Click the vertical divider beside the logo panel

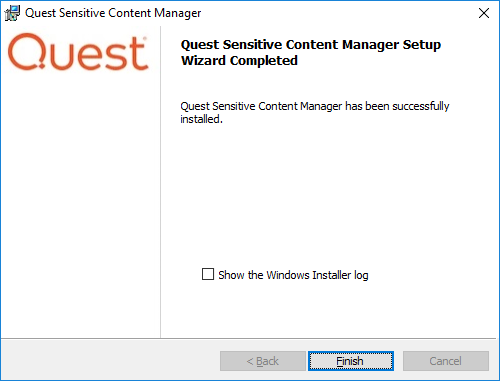tap(160, 182)
